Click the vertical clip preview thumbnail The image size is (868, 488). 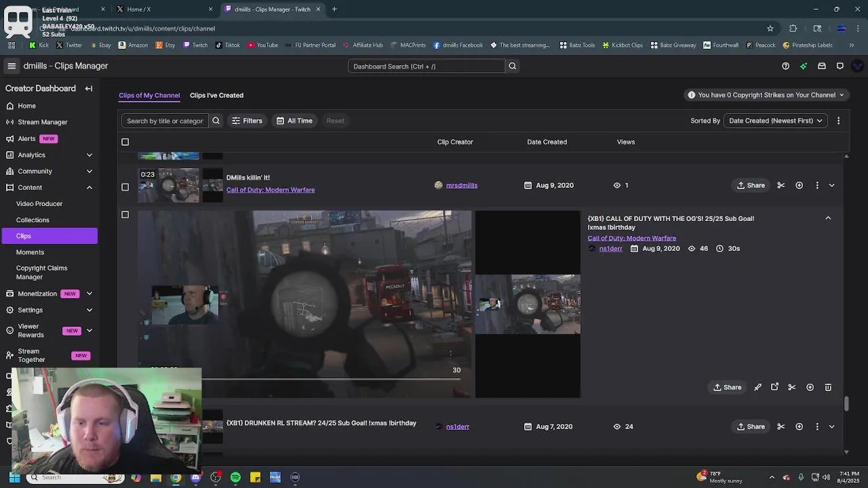pyautogui.click(x=528, y=304)
